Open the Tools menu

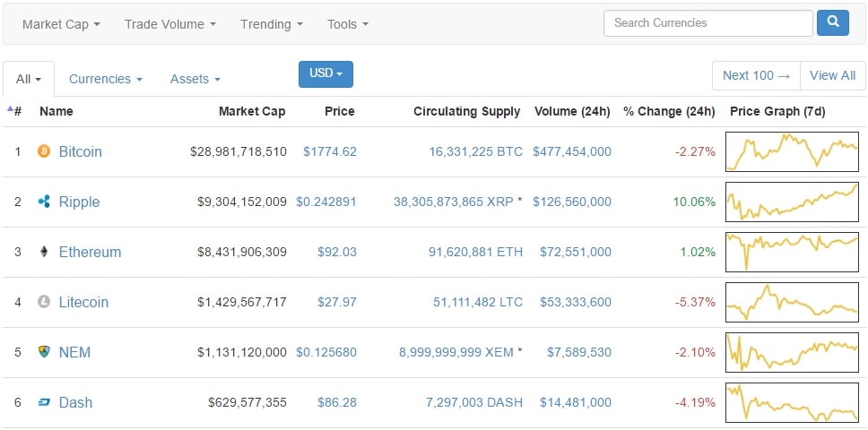(x=347, y=24)
